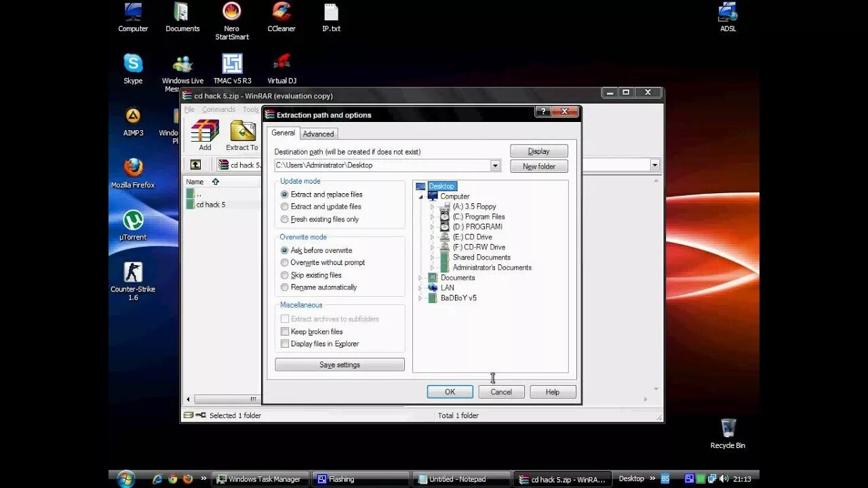Expand the (E:) CD Drive node
Screen dimensions: 868x488
pyautogui.click(x=433, y=237)
